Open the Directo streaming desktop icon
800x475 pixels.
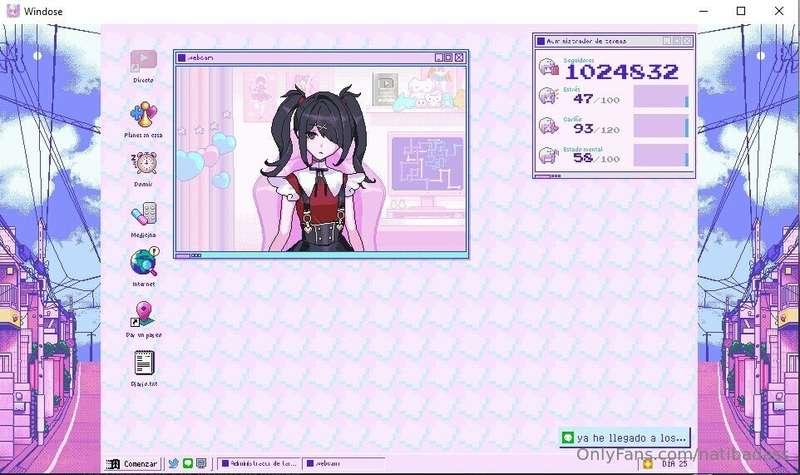pyautogui.click(x=143, y=62)
